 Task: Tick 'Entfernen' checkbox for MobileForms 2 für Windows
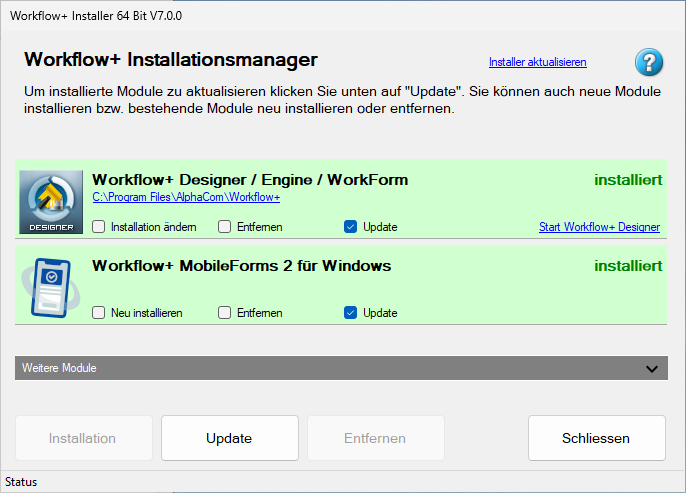(224, 313)
